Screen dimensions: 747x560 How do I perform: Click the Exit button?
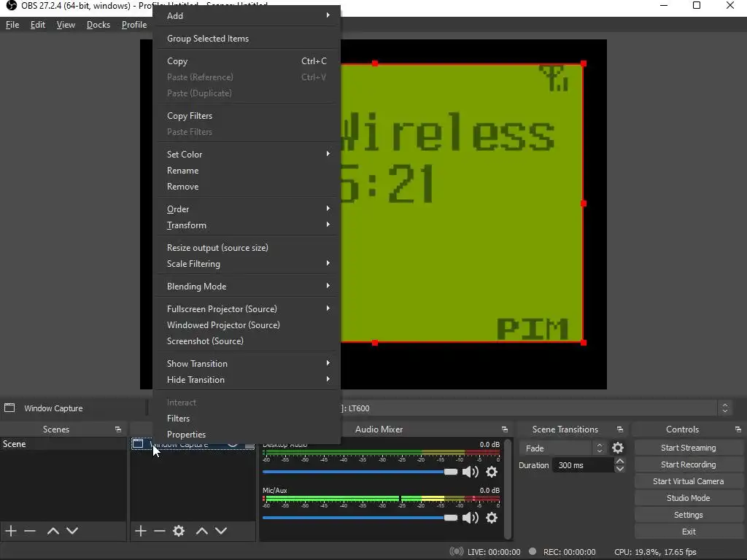[689, 532]
